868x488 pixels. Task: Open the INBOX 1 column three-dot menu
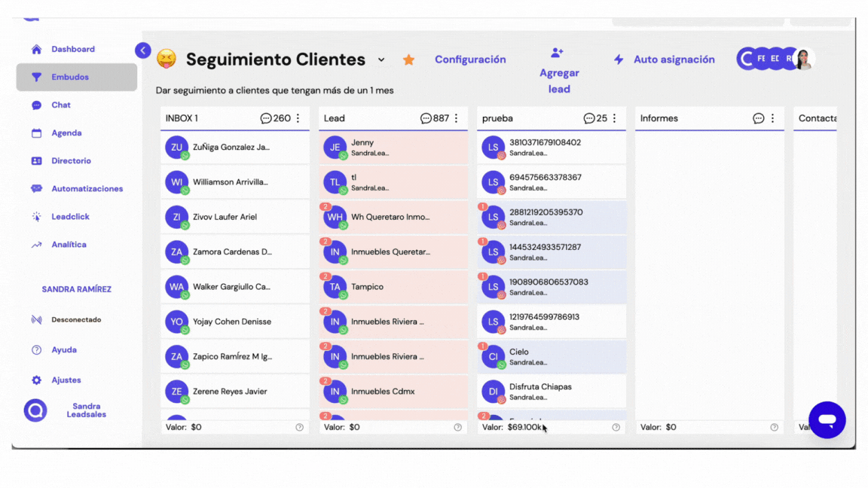click(x=298, y=118)
